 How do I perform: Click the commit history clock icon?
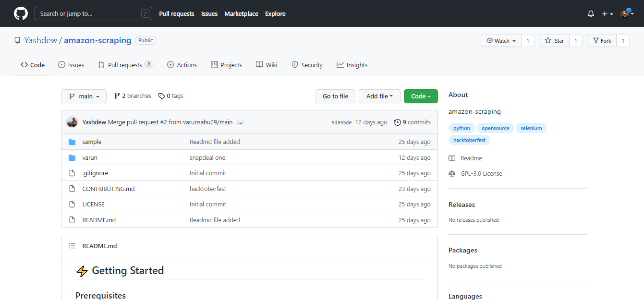coord(397,122)
